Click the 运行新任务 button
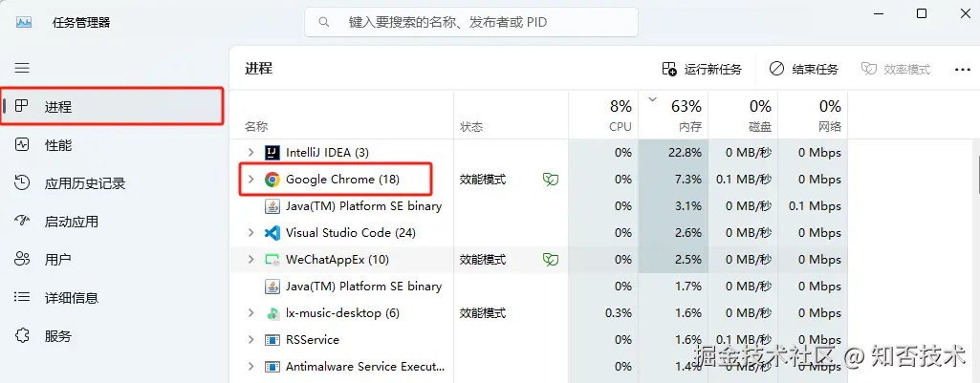980x383 pixels. [x=702, y=69]
